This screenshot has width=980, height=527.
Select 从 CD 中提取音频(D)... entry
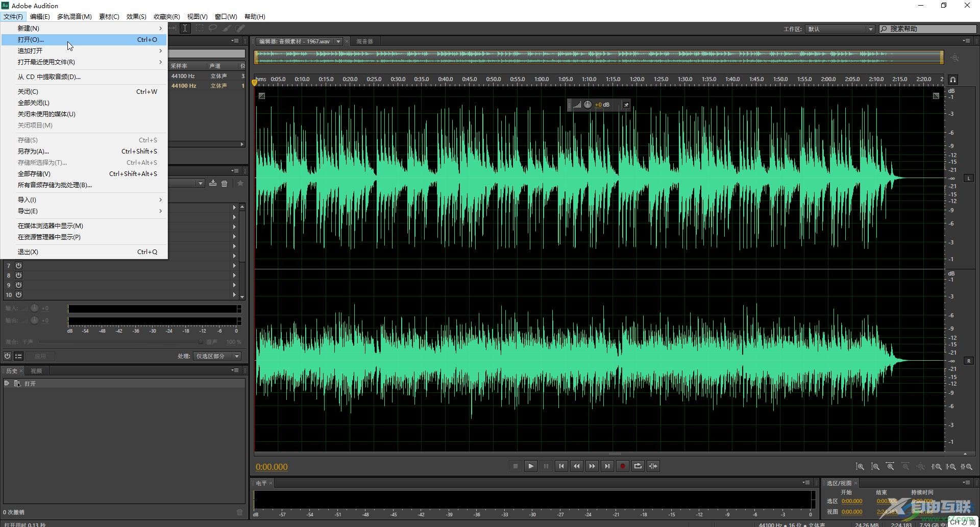[x=85, y=77]
